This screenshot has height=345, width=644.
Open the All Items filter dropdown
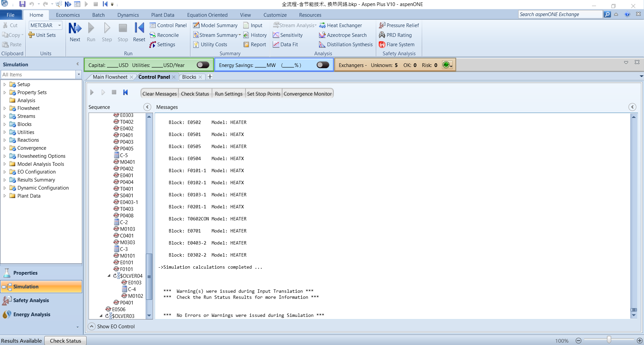(x=79, y=75)
